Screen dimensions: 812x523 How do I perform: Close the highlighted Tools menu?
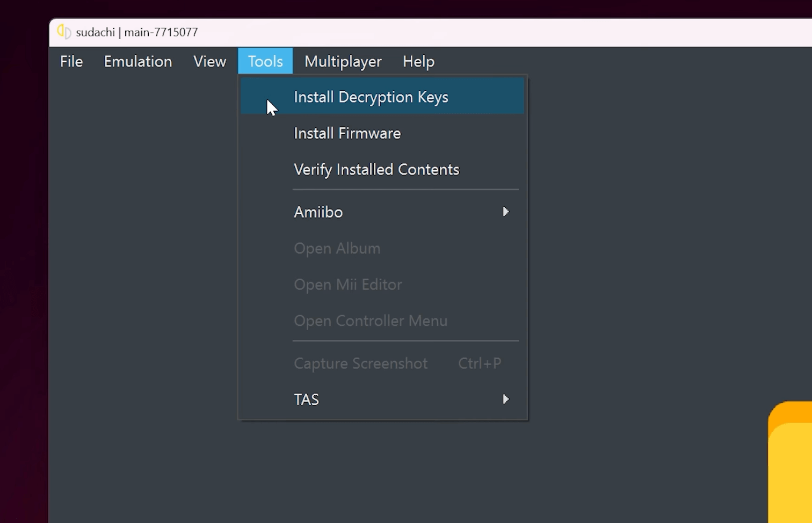tap(265, 61)
